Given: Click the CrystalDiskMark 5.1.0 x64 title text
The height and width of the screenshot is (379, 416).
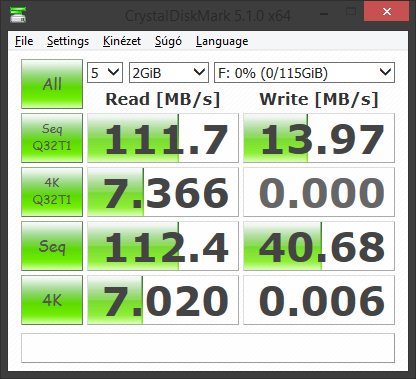Looking at the screenshot, I should point(208,16).
